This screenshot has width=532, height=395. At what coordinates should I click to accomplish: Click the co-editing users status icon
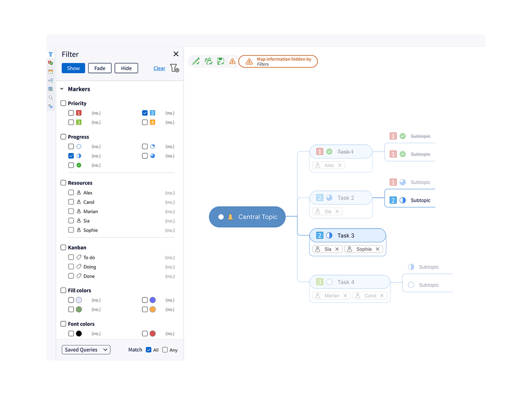pyautogui.click(x=208, y=61)
